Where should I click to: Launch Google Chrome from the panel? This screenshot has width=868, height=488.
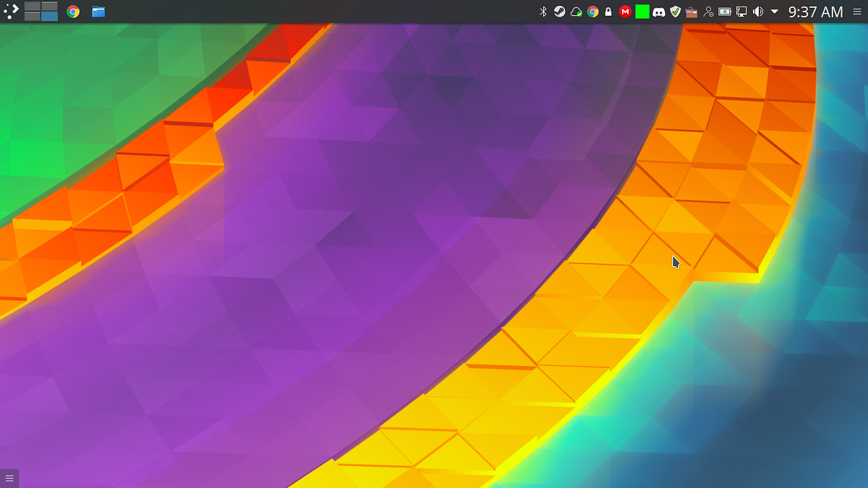(72, 12)
